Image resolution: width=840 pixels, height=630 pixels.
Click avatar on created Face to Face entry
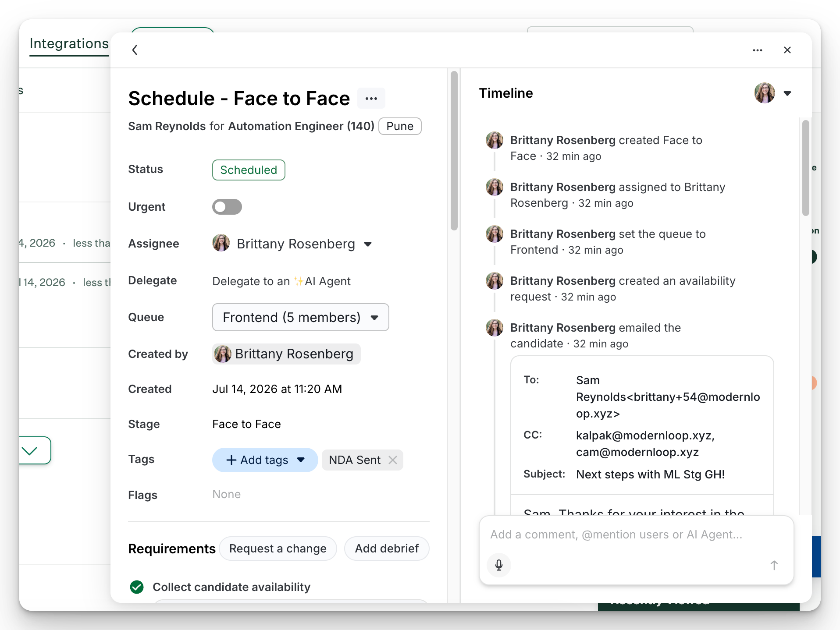click(x=495, y=140)
